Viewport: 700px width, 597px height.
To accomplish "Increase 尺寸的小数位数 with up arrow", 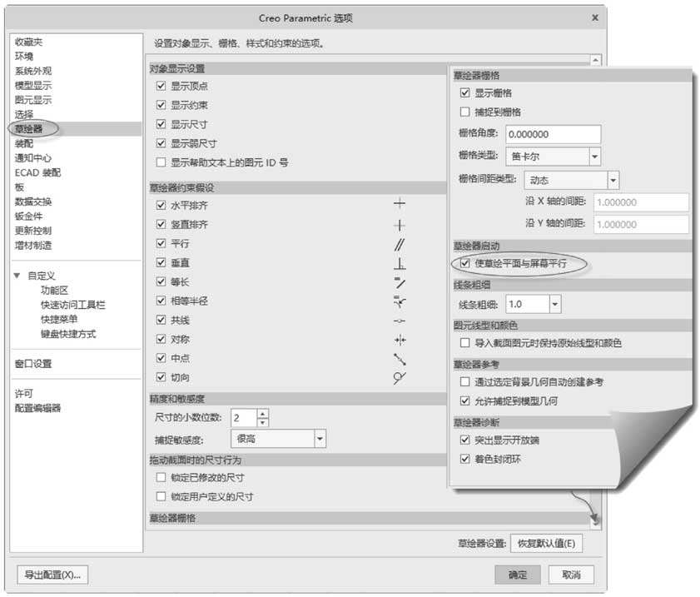I will (262, 414).
